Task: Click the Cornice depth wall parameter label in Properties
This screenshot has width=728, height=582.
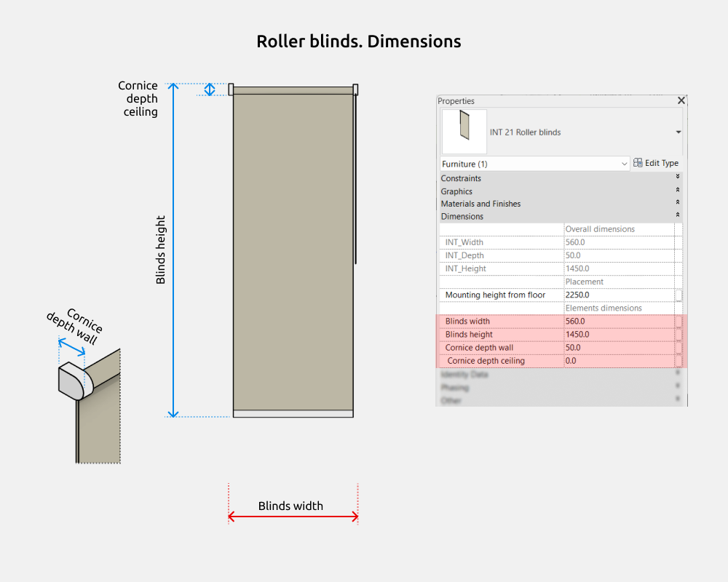Action: tap(479, 348)
